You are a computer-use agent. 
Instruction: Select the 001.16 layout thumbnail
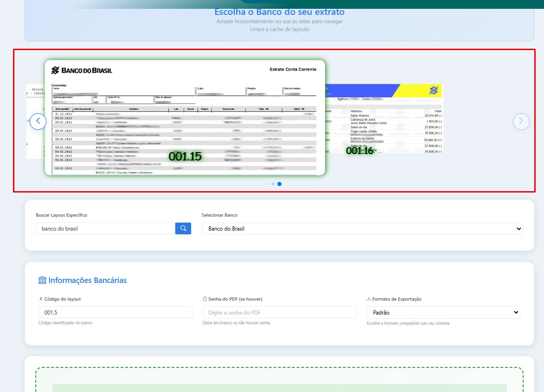(384, 118)
